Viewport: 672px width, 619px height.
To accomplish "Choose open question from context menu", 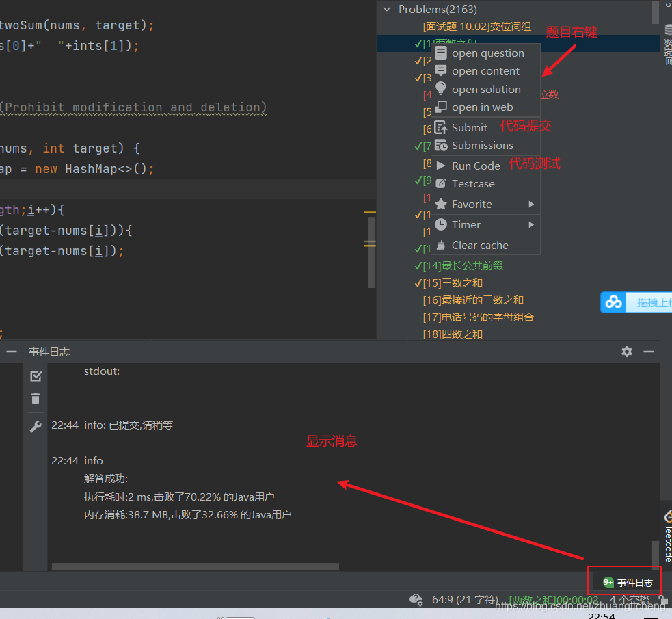I will [485, 53].
